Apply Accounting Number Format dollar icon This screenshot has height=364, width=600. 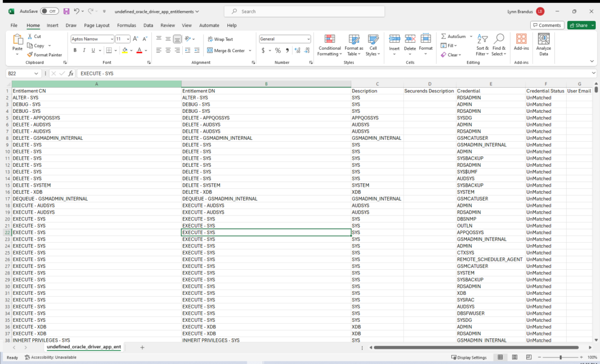coord(263,50)
